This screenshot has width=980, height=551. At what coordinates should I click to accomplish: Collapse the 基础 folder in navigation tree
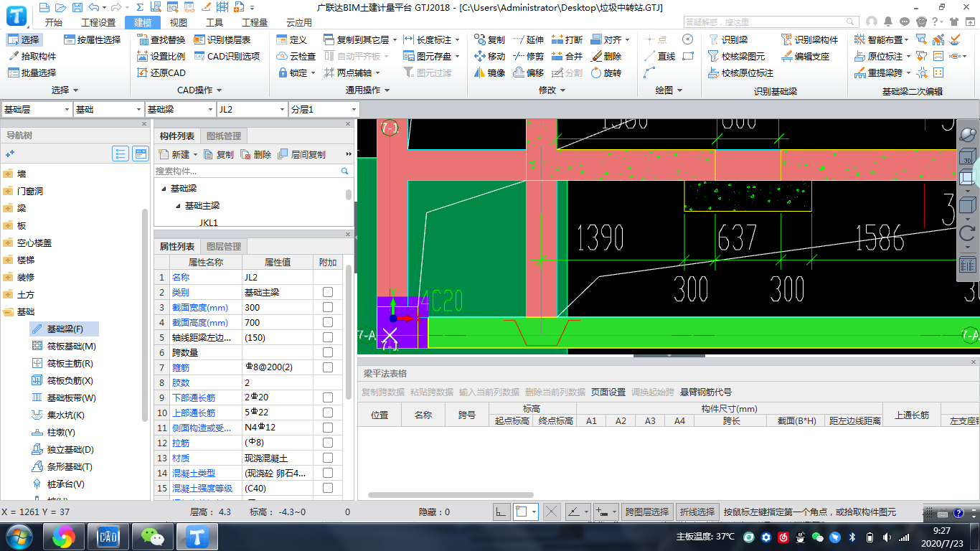click(x=8, y=312)
